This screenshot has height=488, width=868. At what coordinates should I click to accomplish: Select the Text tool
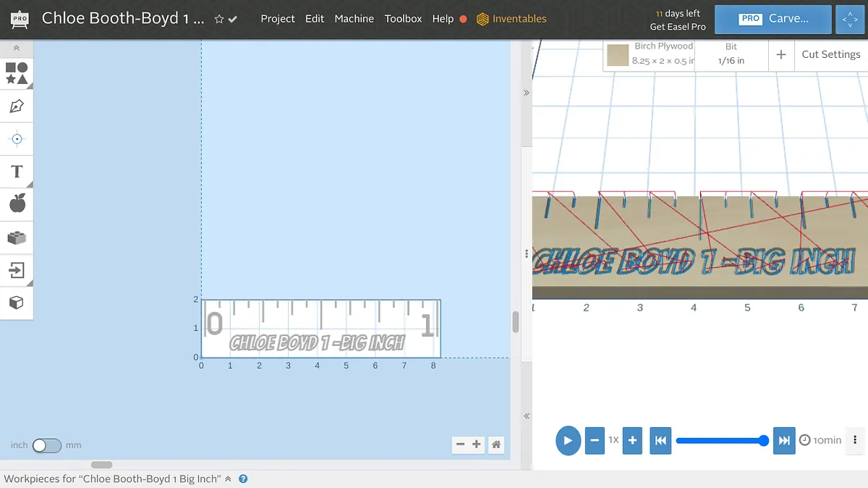(17, 172)
